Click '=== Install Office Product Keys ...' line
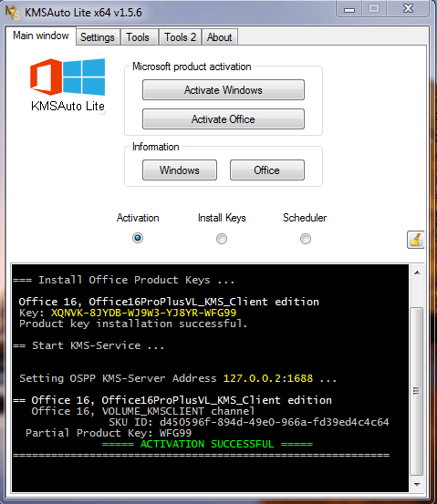The image size is (437, 504). pos(123,280)
